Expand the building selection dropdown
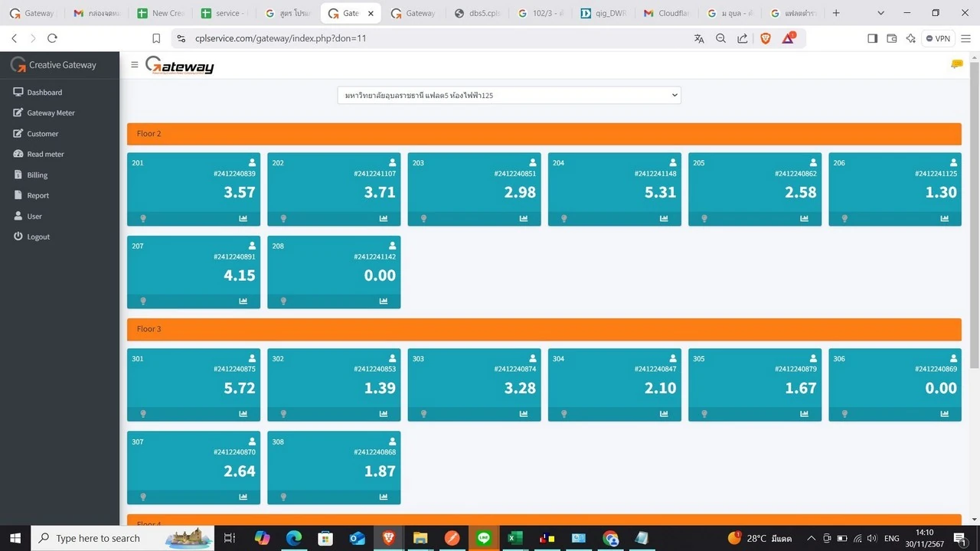Image resolution: width=980 pixels, height=551 pixels. 509,95
